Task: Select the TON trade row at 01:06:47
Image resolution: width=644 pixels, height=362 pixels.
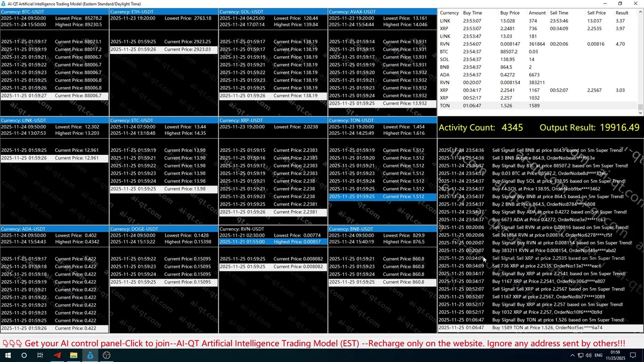Action: click(538, 106)
